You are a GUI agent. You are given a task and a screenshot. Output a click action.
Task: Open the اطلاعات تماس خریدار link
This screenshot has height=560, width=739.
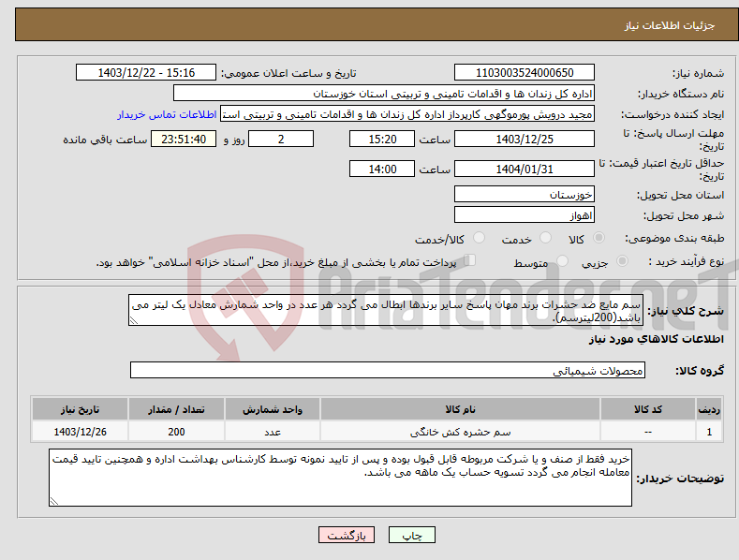(167, 114)
